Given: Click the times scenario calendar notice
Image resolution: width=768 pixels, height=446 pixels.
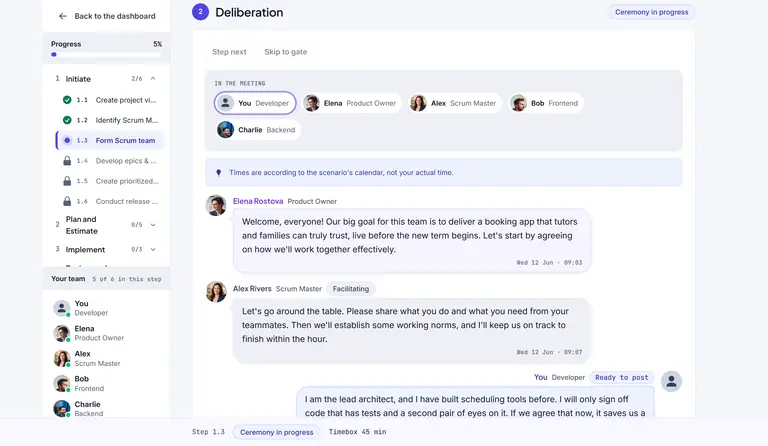Looking at the screenshot, I should (443, 172).
